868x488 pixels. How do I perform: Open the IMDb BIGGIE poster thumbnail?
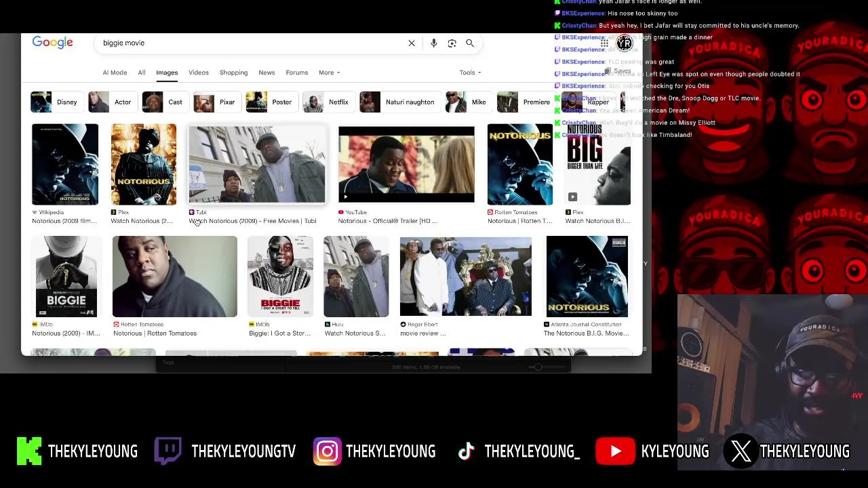66,277
